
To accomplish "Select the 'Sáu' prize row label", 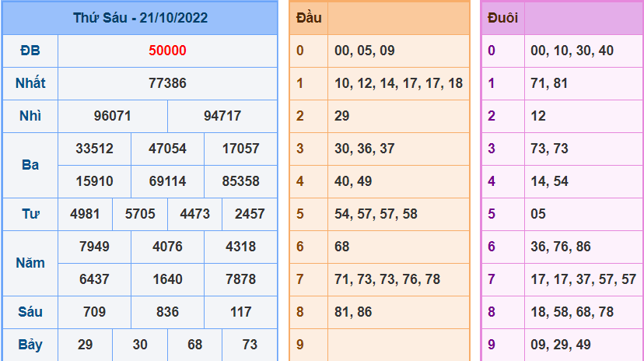I will (30, 312).
